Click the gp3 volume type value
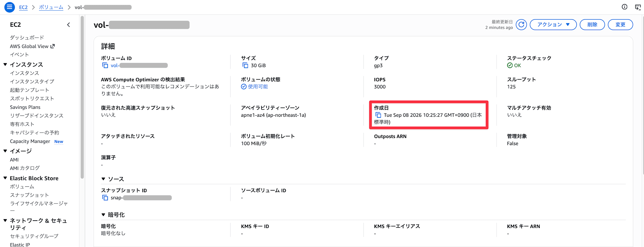 tap(378, 65)
